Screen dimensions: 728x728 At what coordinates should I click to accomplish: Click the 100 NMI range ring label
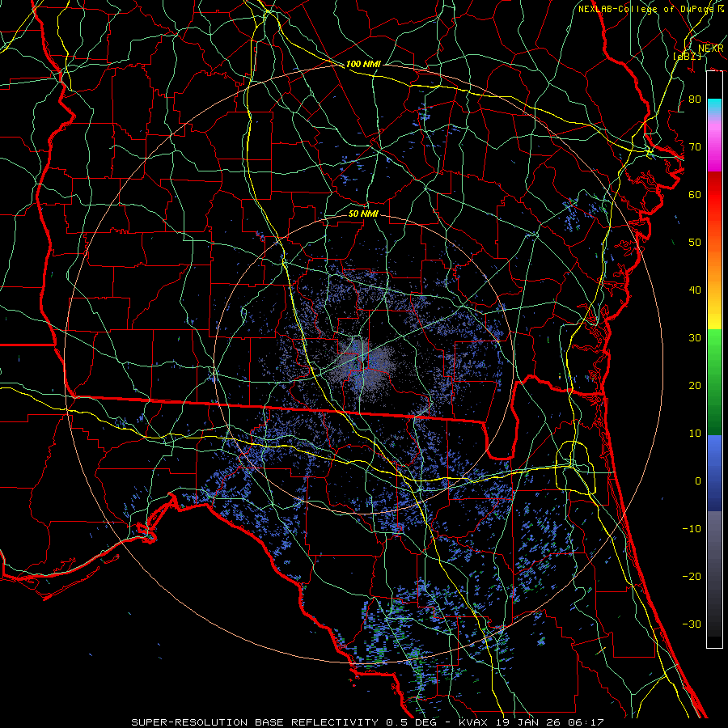363,64
